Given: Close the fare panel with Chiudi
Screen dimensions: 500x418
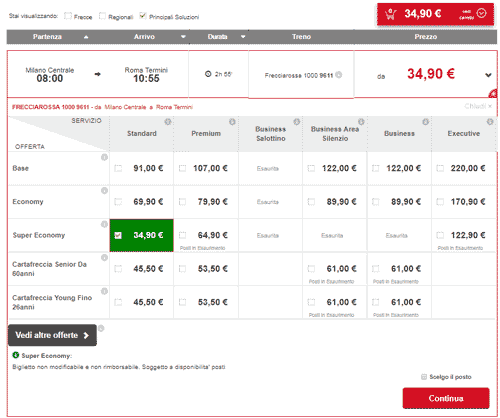Looking at the screenshot, I should [478, 106].
